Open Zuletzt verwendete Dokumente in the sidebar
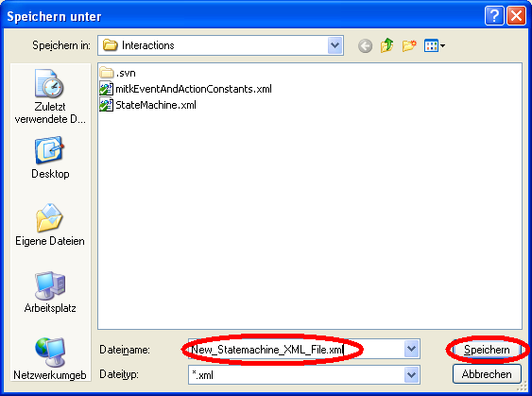 pyautogui.click(x=50, y=96)
